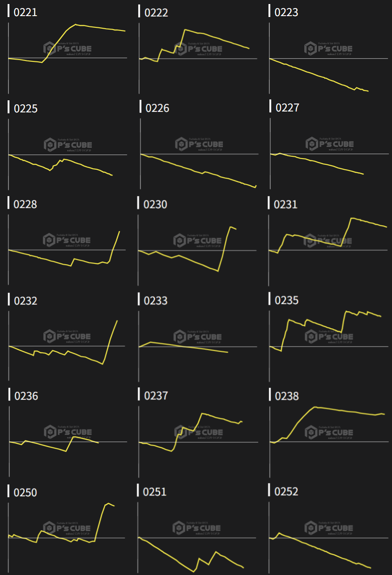Open the 0232 slump graph
The image size is (392, 575).
point(67,345)
